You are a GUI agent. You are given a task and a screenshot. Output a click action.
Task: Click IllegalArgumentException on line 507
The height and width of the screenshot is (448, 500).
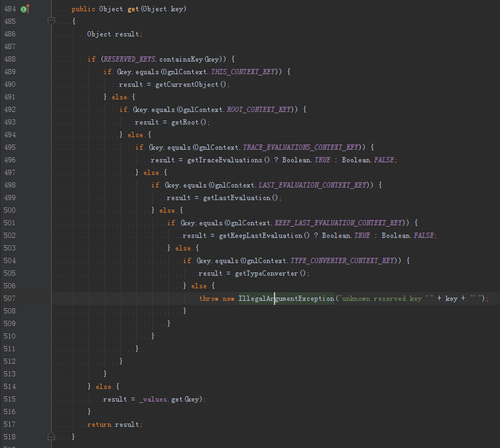286,299
